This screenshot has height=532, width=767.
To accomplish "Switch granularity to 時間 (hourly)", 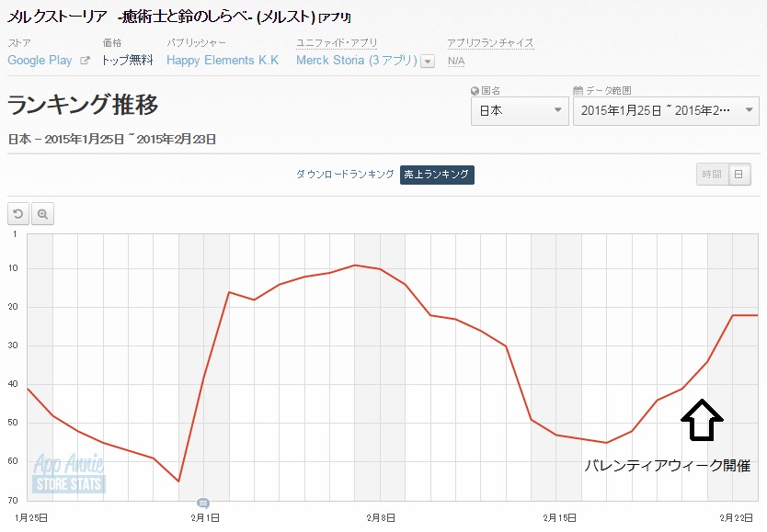I will click(x=712, y=175).
